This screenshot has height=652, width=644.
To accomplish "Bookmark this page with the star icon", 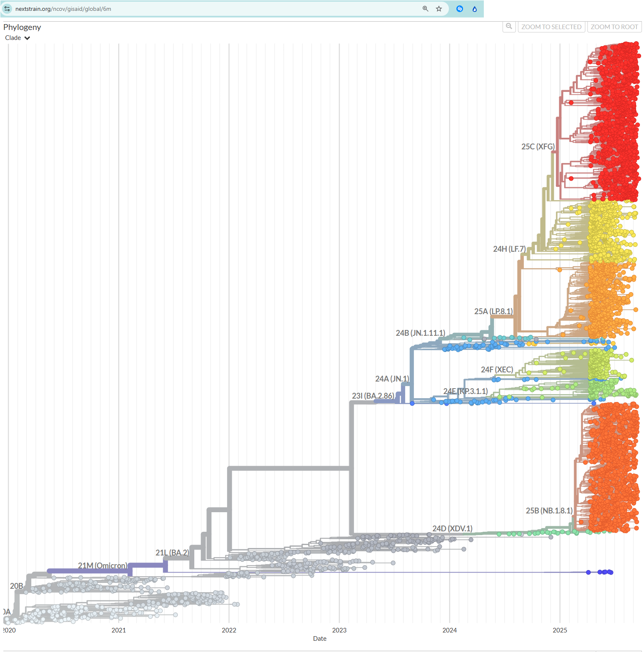I will tap(438, 9).
